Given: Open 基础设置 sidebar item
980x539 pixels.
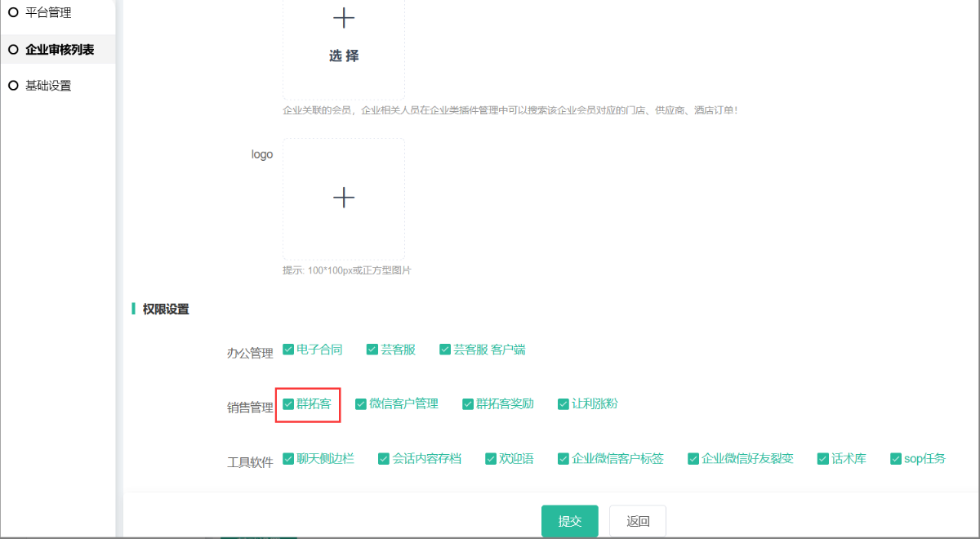Looking at the screenshot, I should coord(48,86).
